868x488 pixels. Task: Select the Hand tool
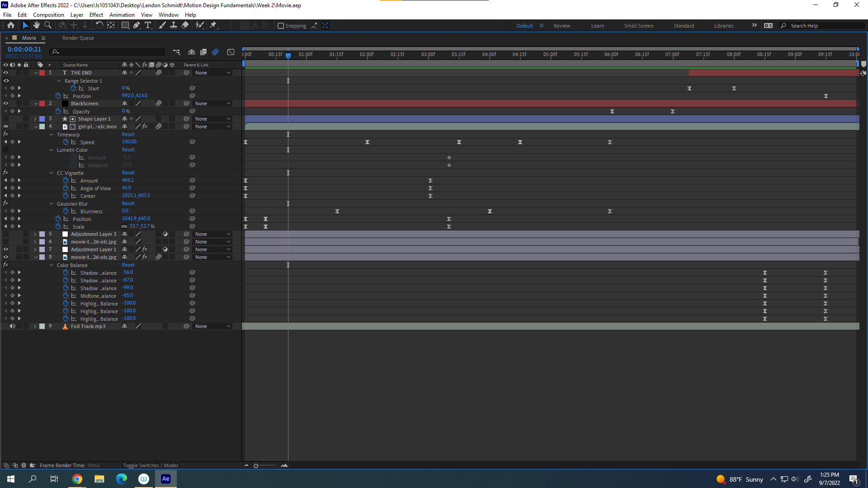pyautogui.click(x=37, y=25)
